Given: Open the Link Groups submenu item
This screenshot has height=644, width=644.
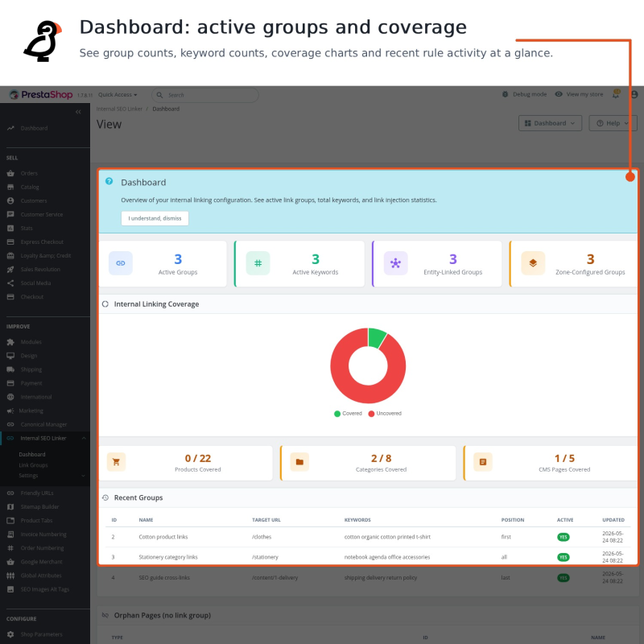Looking at the screenshot, I should coord(33,465).
